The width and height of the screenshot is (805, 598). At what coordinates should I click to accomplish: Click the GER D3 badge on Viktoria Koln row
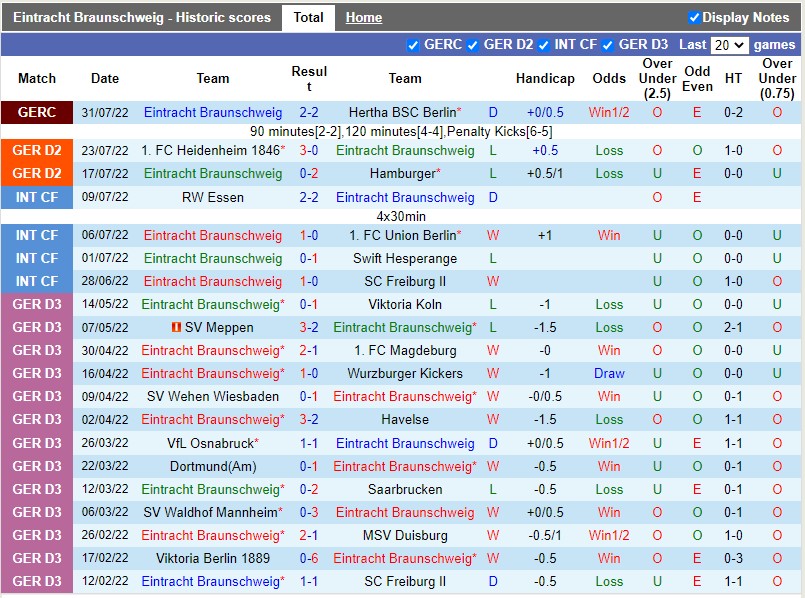tap(37, 305)
